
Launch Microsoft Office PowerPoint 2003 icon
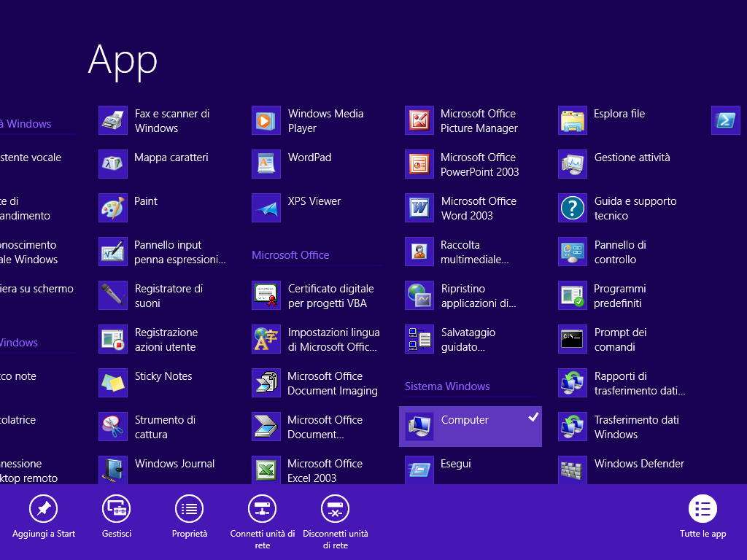click(419, 164)
